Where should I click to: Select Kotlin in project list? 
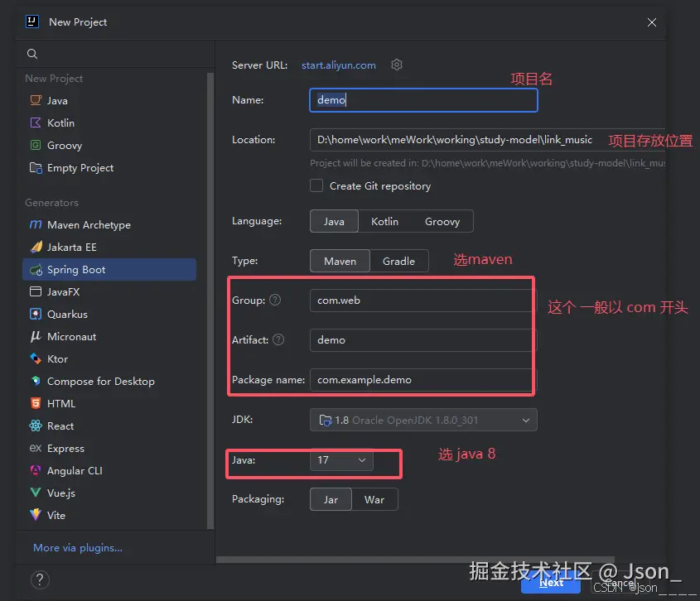tap(109, 123)
